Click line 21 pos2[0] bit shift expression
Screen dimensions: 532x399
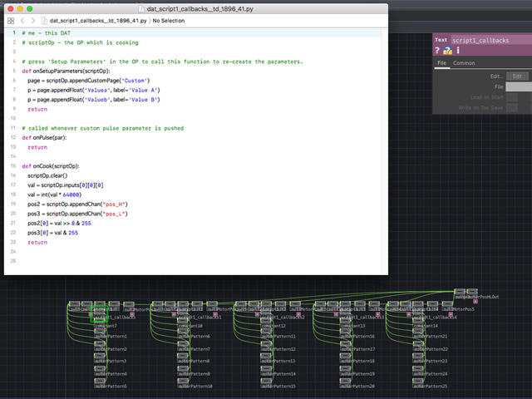(59, 223)
